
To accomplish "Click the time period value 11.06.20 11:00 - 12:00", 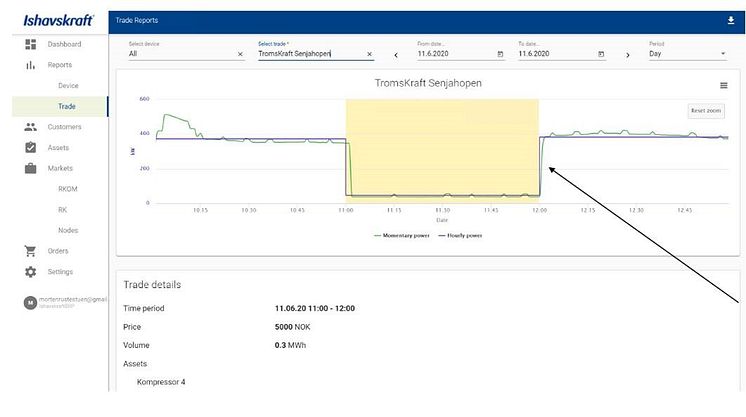I will tap(315, 308).
